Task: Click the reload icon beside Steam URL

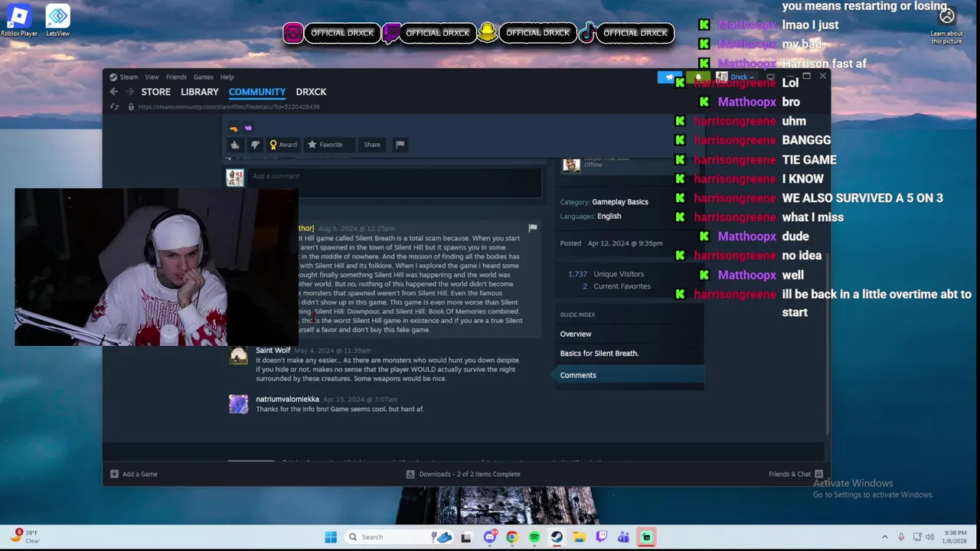Action: (x=115, y=107)
